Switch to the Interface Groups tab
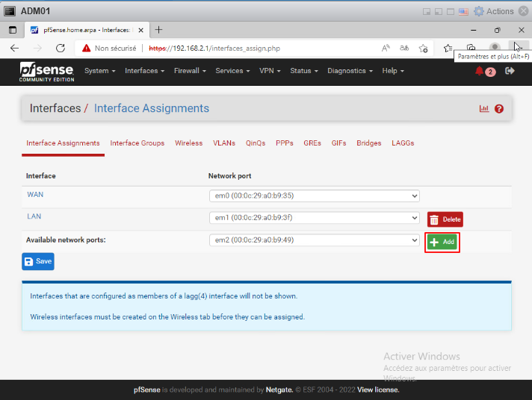This screenshot has height=400, width=532. tap(137, 143)
